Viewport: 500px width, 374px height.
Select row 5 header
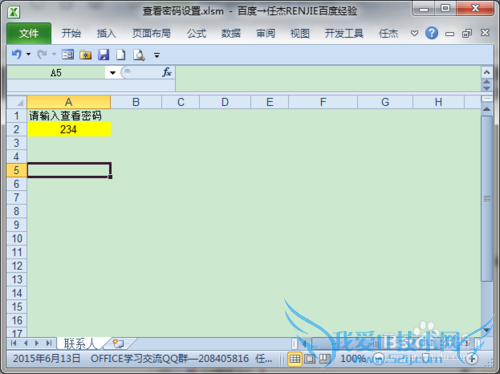pyautogui.click(x=17, y=170)
